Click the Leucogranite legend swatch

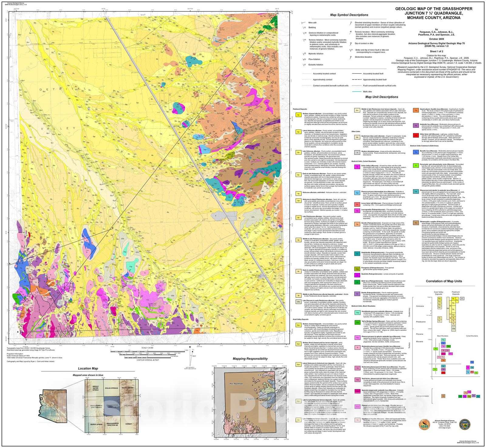(x=357, y=210)
